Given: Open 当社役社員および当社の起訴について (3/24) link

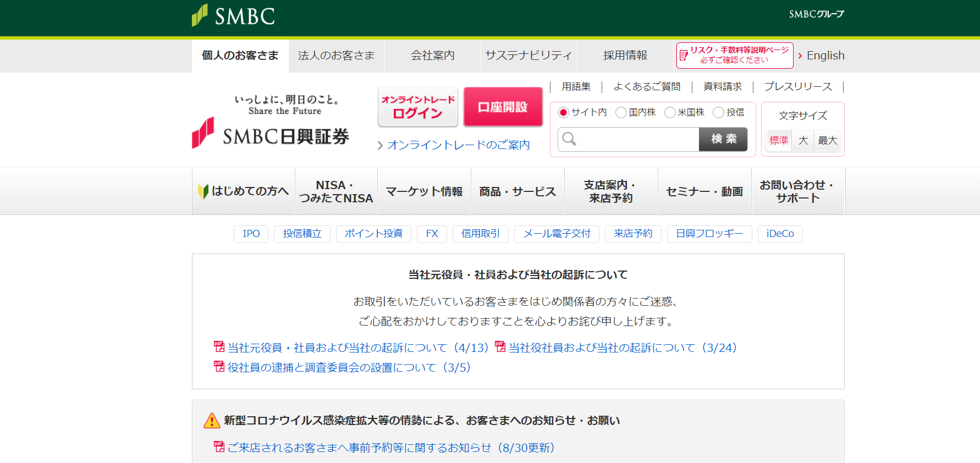Looking at the screenshot, I should coord(623,348).
